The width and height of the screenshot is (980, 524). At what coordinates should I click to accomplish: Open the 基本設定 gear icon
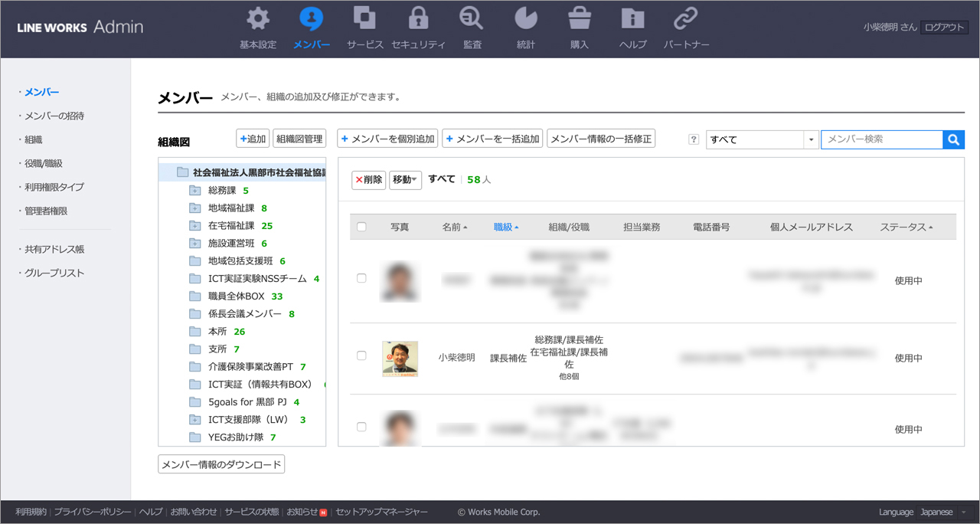pos(258,19)
